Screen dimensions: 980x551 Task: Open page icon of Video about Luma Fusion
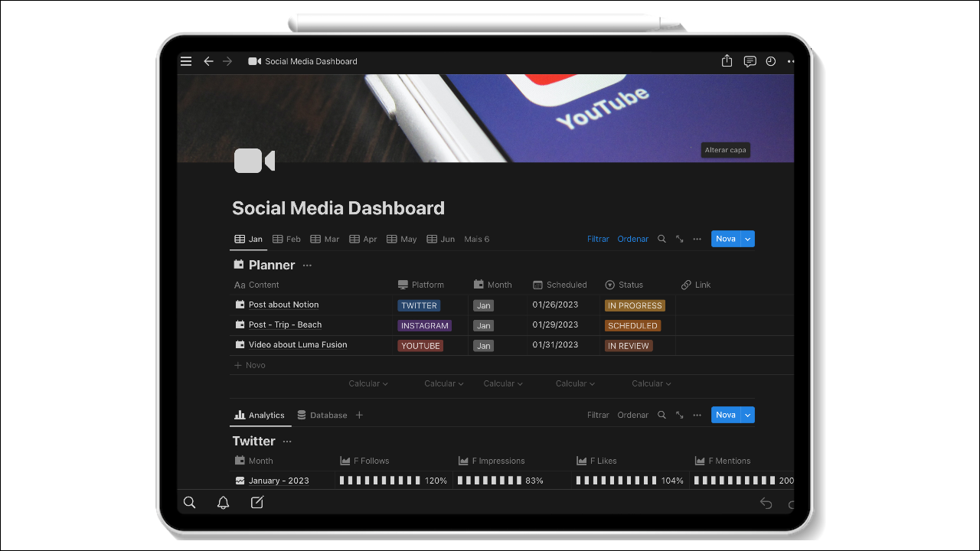[x=240, y=344]
